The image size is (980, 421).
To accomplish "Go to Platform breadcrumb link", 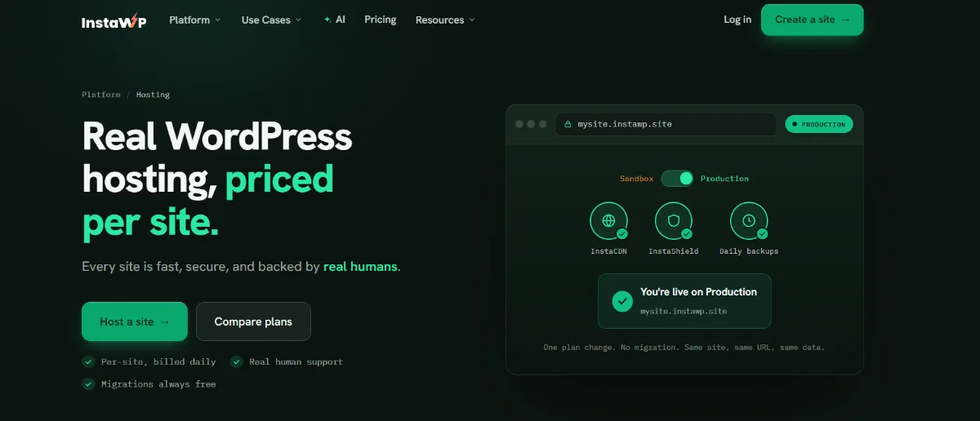I will point(101,95).
